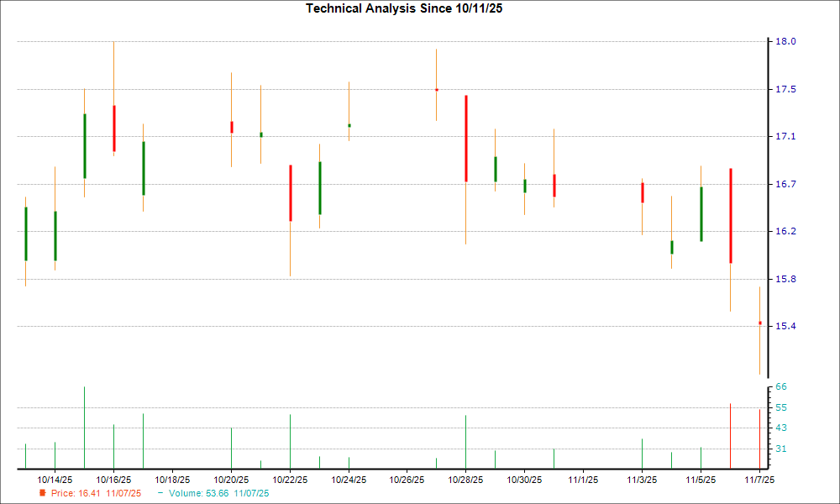Viewport: 840px width, 504px height.
Task: Click the small green dot at 10/24/25
Action: tap(349, 124)
